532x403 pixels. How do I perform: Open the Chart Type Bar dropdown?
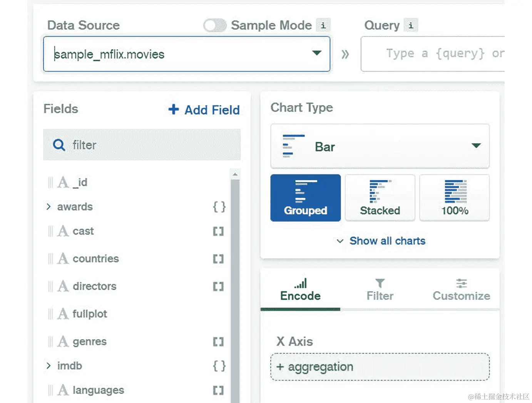coord(476,145)
